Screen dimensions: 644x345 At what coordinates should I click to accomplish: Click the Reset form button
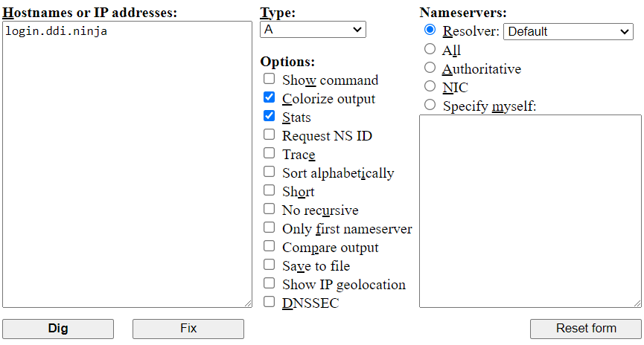click(585, 329)
